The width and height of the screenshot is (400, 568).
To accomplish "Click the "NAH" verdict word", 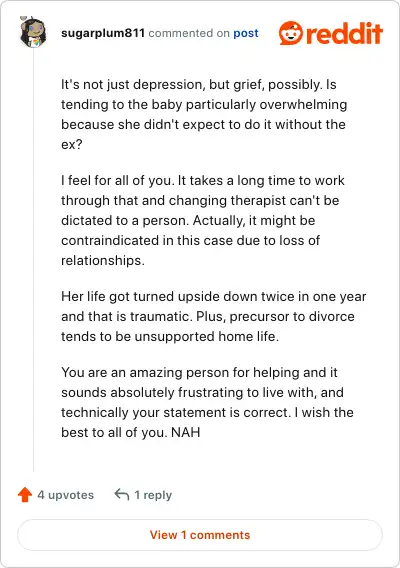I will (186, 432).
